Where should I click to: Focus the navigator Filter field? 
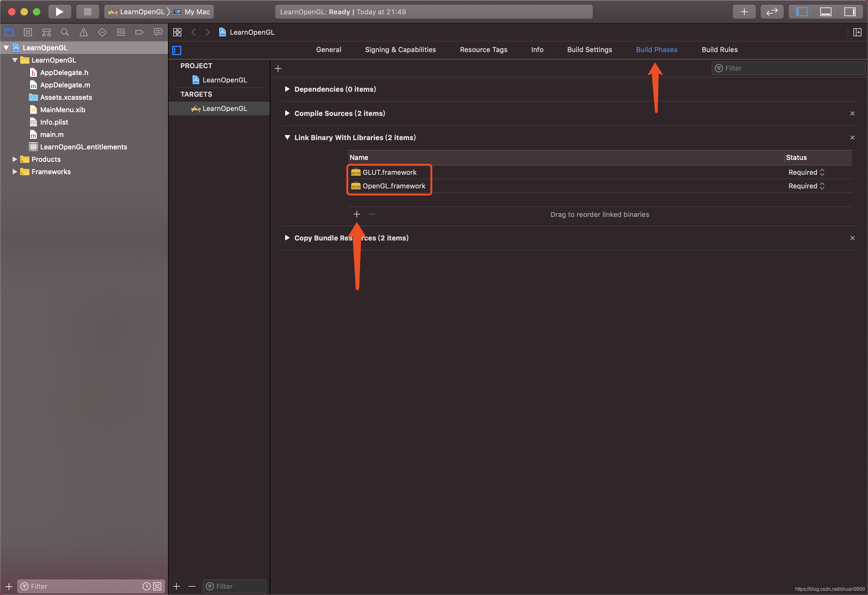[x=91, y=586]
